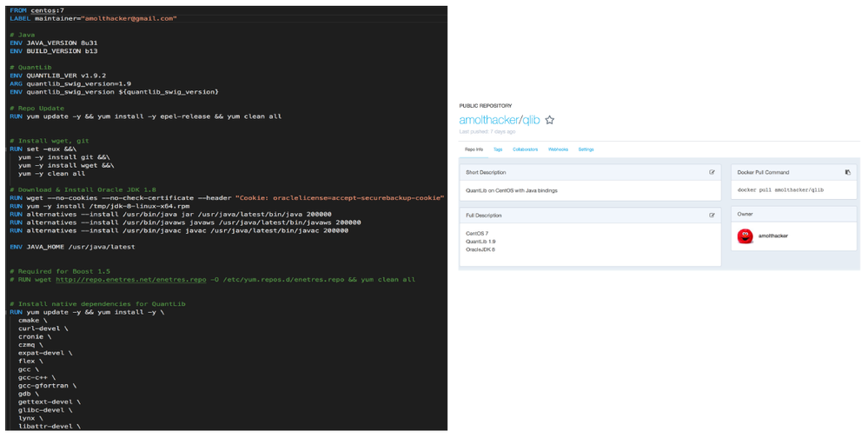Switch to the Tags tab
The width and height of the screenshot is (868, 438).
[x=498, y=149]
